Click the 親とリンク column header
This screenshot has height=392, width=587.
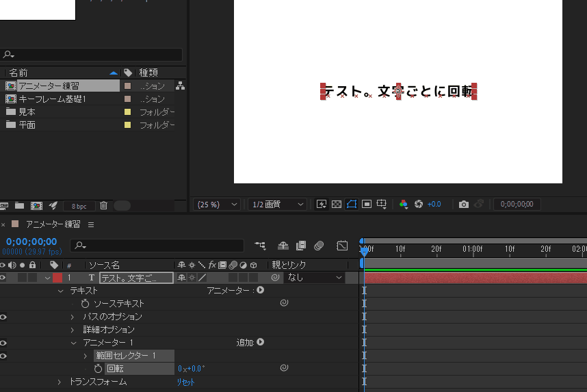click(x=289, y=265)
